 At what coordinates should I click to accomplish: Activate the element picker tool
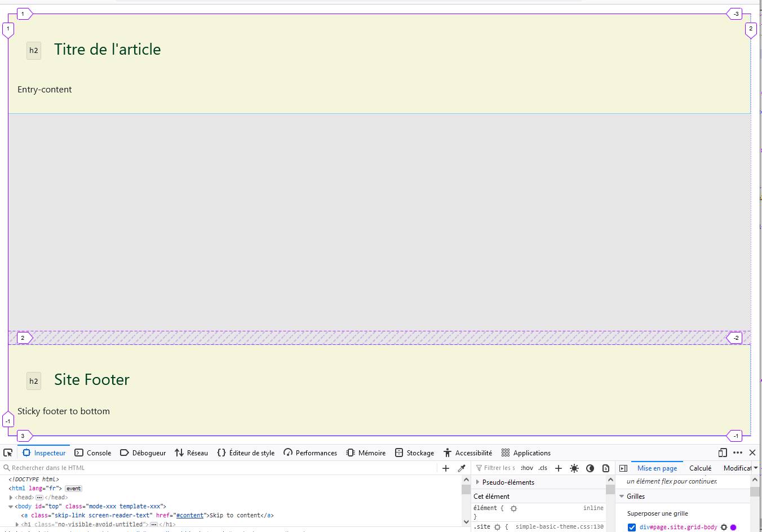[8, 453]
